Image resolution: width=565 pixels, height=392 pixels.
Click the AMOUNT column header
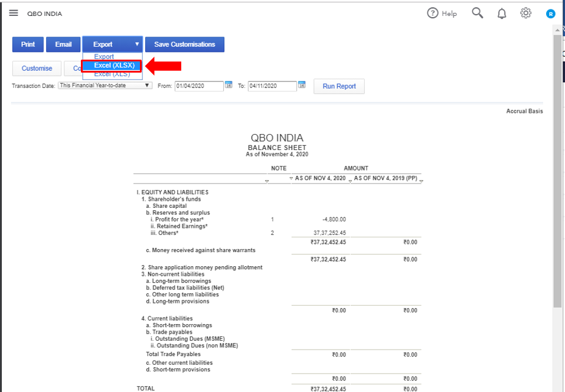coord(356,168)
